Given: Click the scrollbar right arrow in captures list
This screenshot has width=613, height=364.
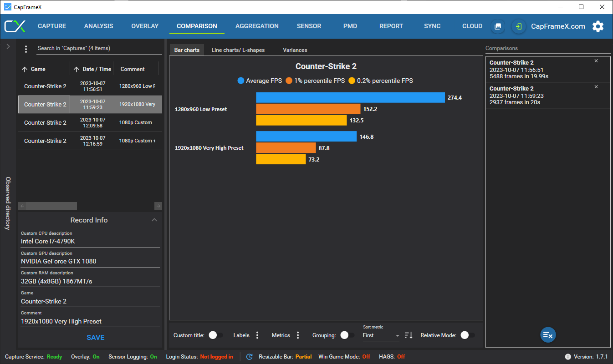Looking at the screenshot, I should (x=158, y=206).
